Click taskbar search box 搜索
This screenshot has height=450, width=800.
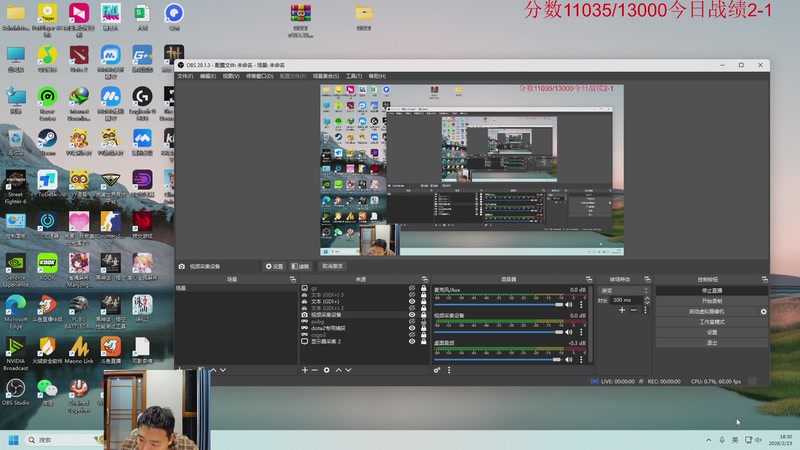[x=64, y=440]
